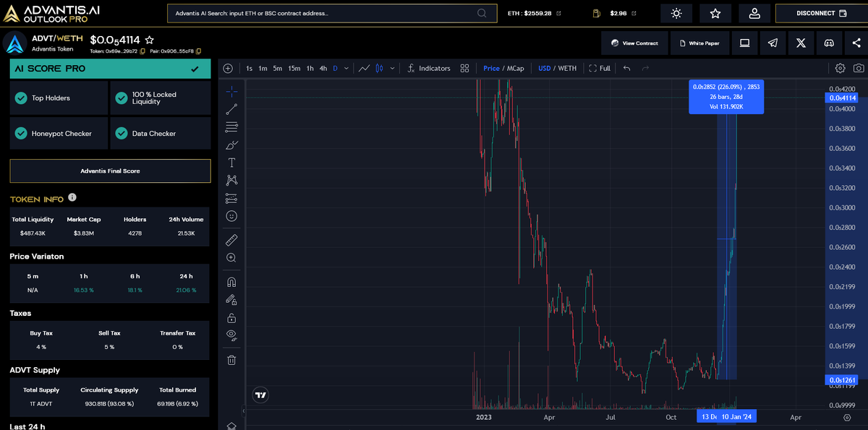
Task: Open the Telegram link icon
Action: coord(773,43)
